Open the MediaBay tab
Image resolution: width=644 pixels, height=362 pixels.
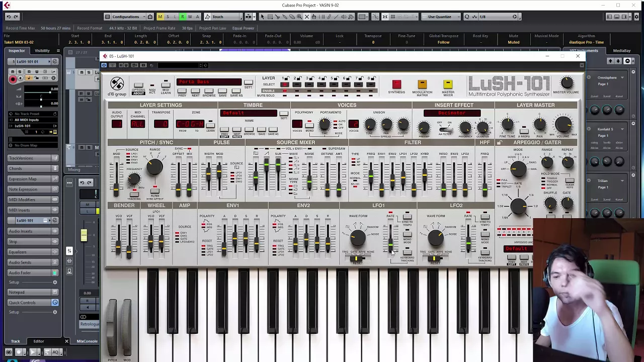click(621, 50)
